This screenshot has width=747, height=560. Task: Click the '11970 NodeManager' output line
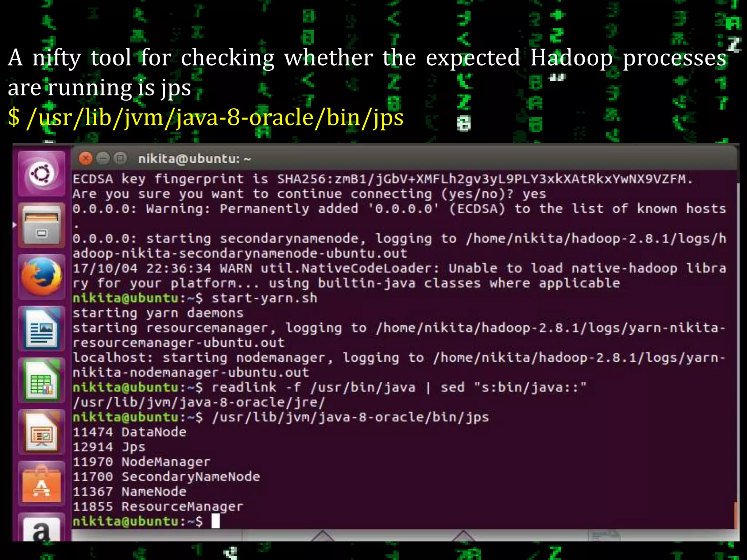(x=142, y=462)
